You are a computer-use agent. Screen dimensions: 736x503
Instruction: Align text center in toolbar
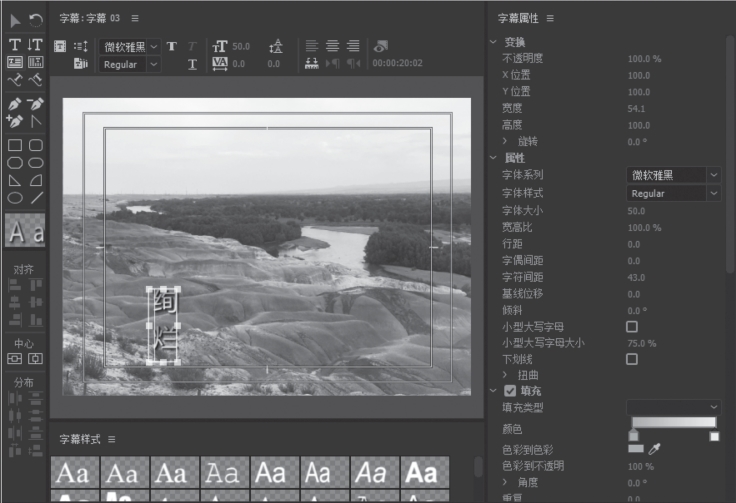point(332,46)
